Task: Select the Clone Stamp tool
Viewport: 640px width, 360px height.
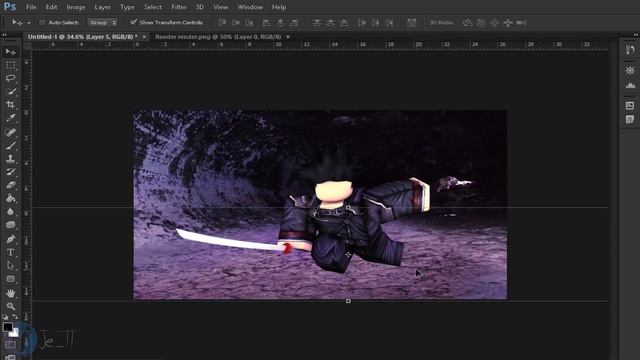Action: pyautogui.click(x=11, y=159)
